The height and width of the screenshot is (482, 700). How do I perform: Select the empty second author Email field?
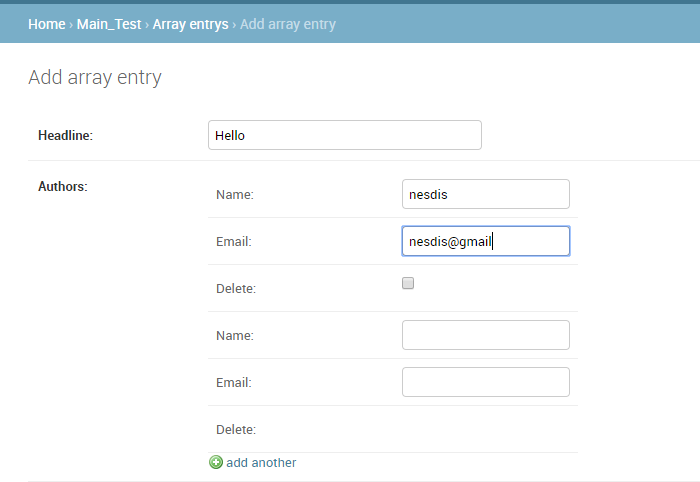486,382
